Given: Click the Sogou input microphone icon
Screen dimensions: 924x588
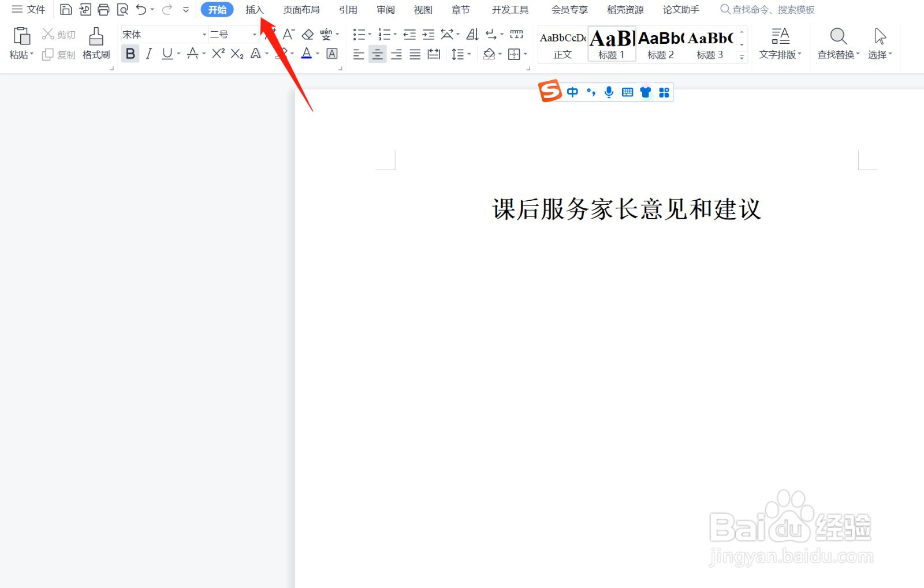Looking at the screenshot, I should tap(608, 92).
